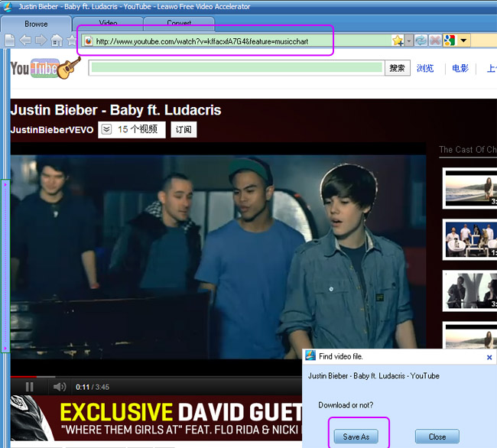Viewport: 497px width, 448px height.
Task: Click the David Guetta exclusive banner ad
Action: click(156, 418)
